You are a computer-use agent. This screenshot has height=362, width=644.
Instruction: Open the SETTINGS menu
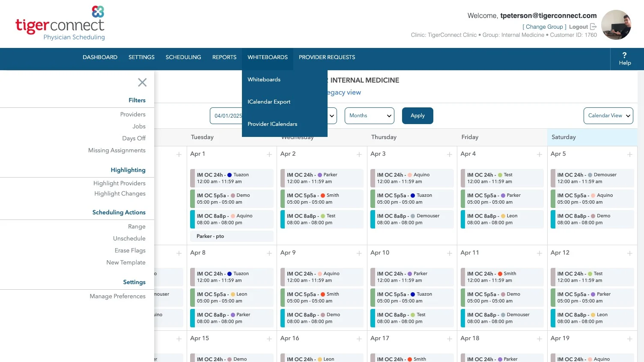click(141, 57)
